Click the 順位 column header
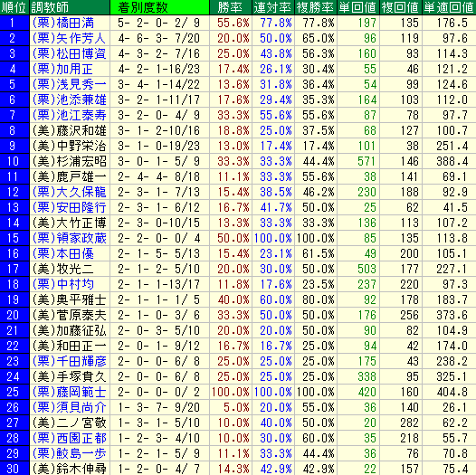The image size is (476, 475). pos(14,7)
